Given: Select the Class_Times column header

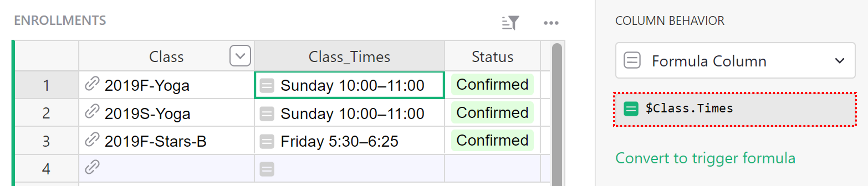Looking at the screenshot, I should pos(349,56).
